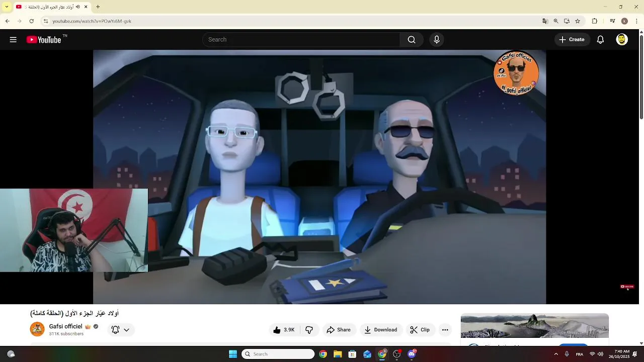Click the Windows taskbar search box
644x362 pixels.
click(278, 354)
